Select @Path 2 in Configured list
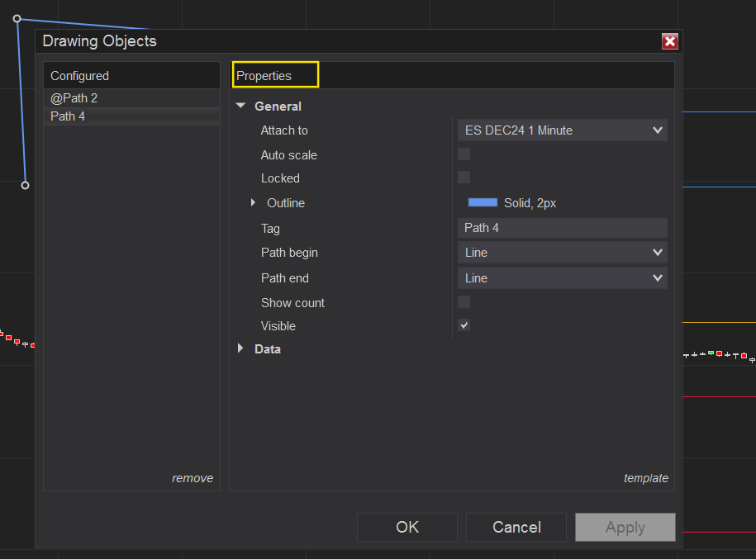 click(x=131, y=98)
